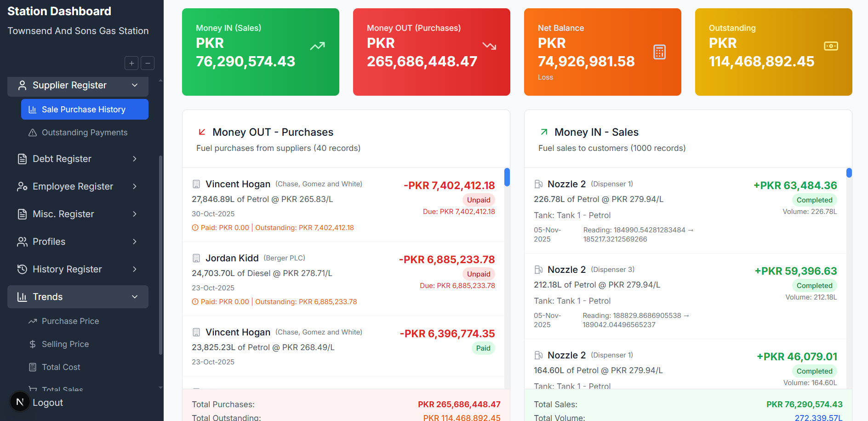Click the plus zoom button in sidebar
Screen dimensions: 868x421
[131, 63]
